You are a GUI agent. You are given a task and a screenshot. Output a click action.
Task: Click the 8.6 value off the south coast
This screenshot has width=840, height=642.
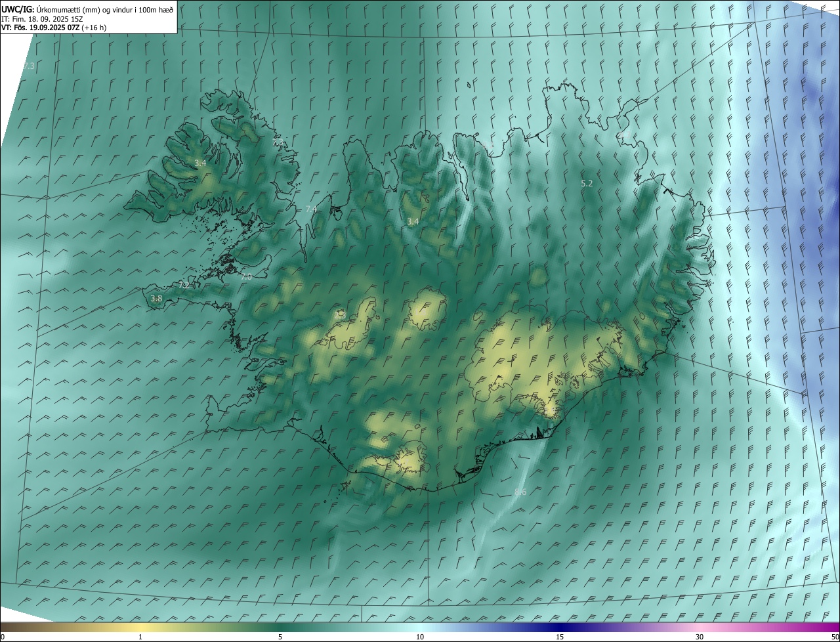(x=520, y=492)
